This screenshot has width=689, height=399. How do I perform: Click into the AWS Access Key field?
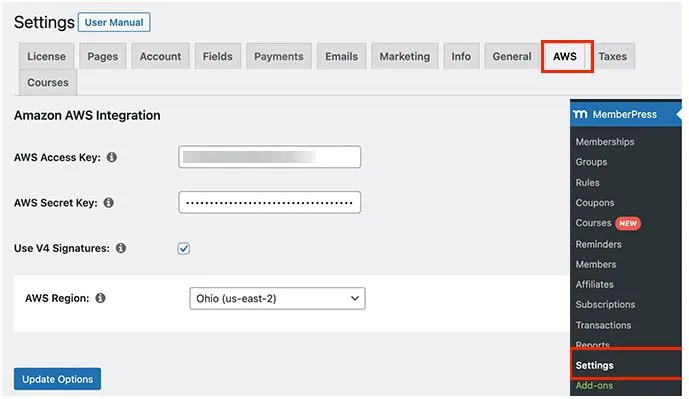[269, 157]
